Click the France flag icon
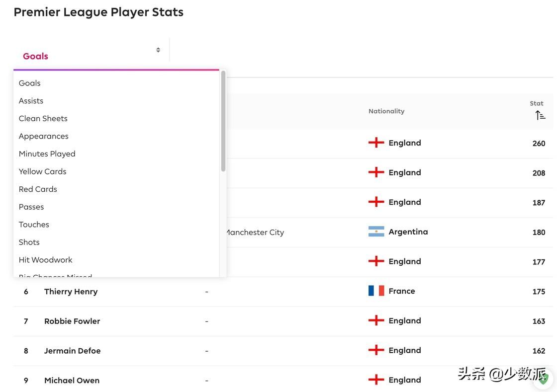 (376, 291)
